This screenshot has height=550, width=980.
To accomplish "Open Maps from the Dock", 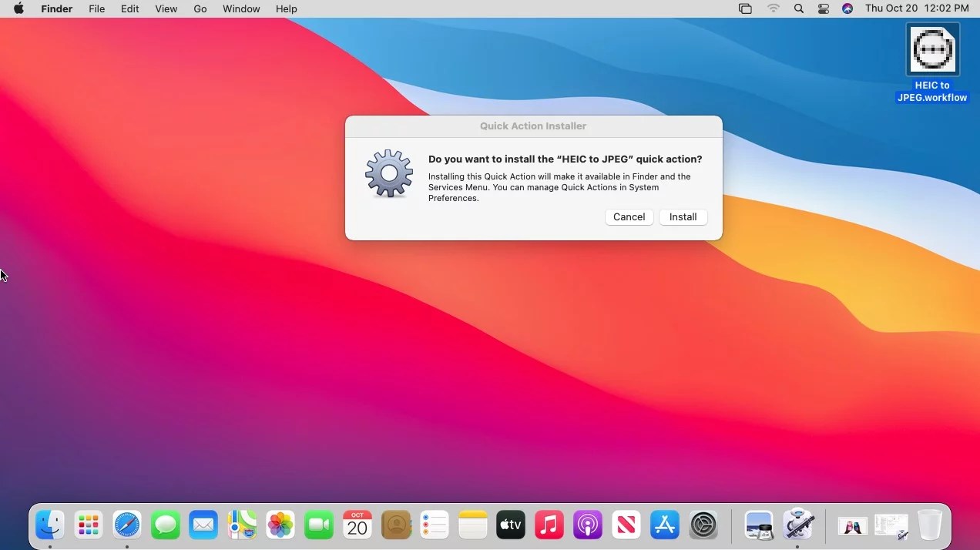I will [x=242, y=525].
